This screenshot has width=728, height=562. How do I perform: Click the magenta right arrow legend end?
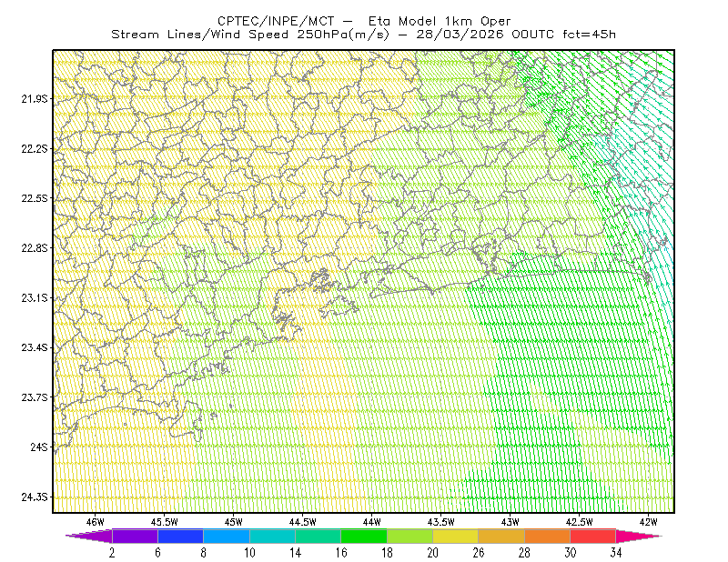639,536
